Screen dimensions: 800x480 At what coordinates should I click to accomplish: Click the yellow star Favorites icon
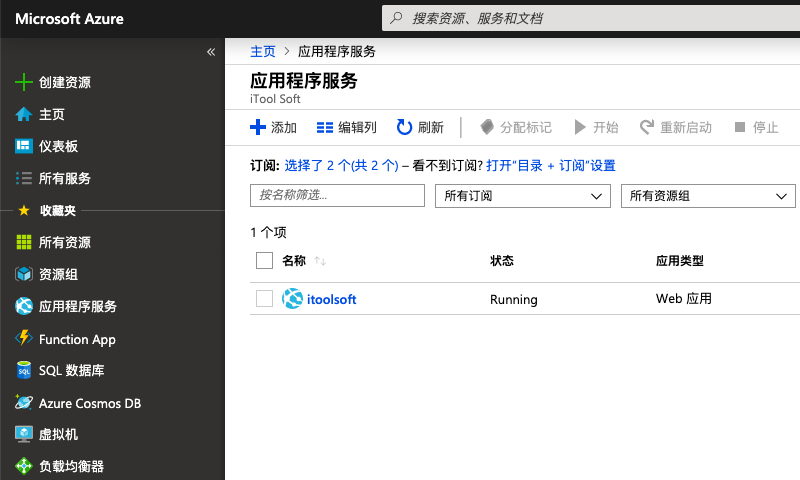(x=23, y=210)
